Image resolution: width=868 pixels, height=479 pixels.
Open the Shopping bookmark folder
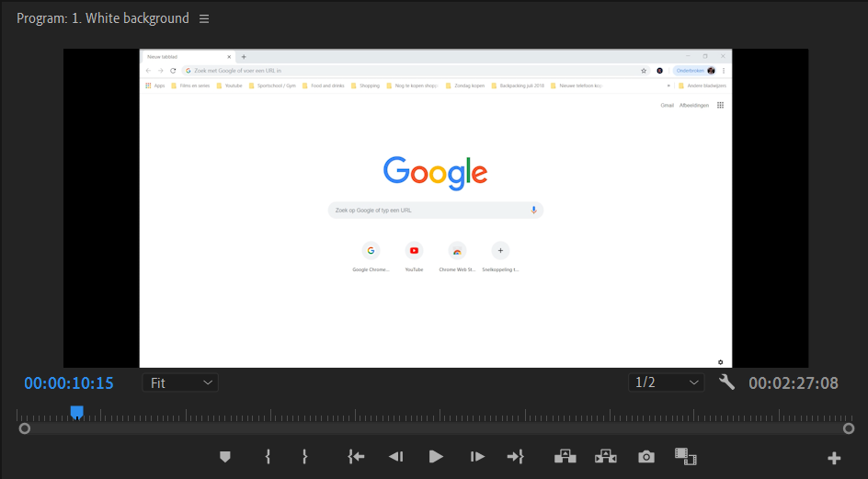point(365,86)
